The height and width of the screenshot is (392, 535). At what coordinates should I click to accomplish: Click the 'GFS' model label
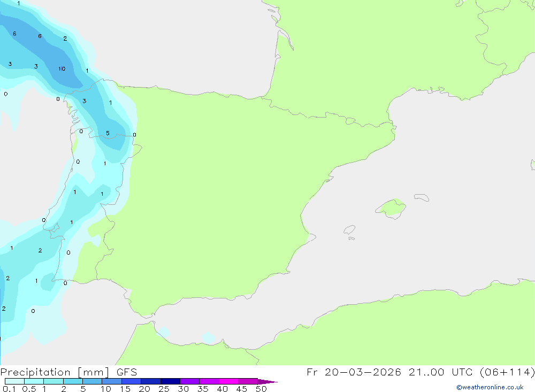[x=127, y=372]
